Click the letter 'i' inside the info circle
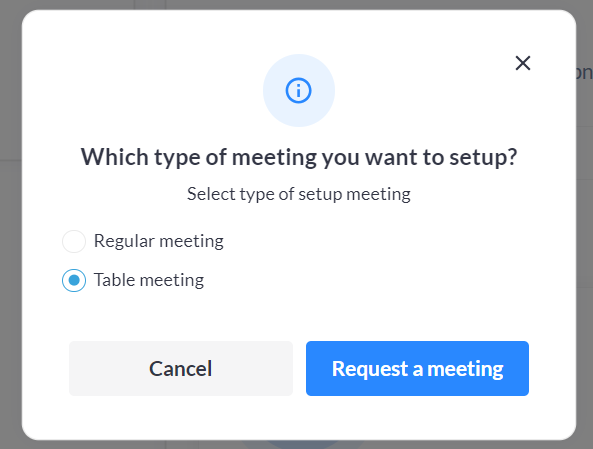The image size is (593, 449). coord(298,91)
